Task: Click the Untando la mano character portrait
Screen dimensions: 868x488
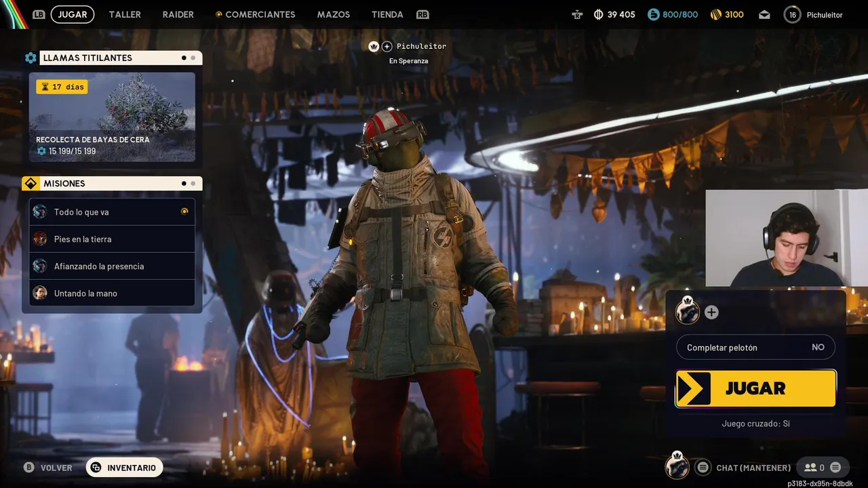Action: tap(40, 293)
